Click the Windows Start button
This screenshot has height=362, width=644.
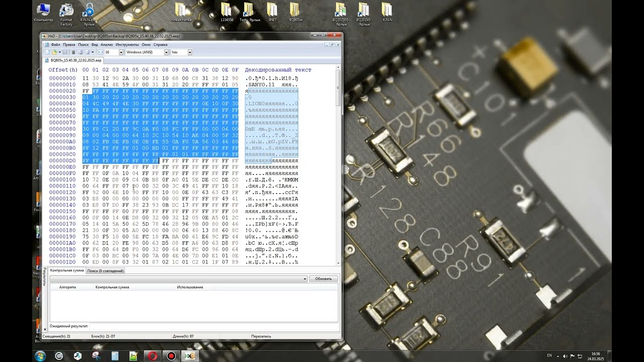(40, 355)
